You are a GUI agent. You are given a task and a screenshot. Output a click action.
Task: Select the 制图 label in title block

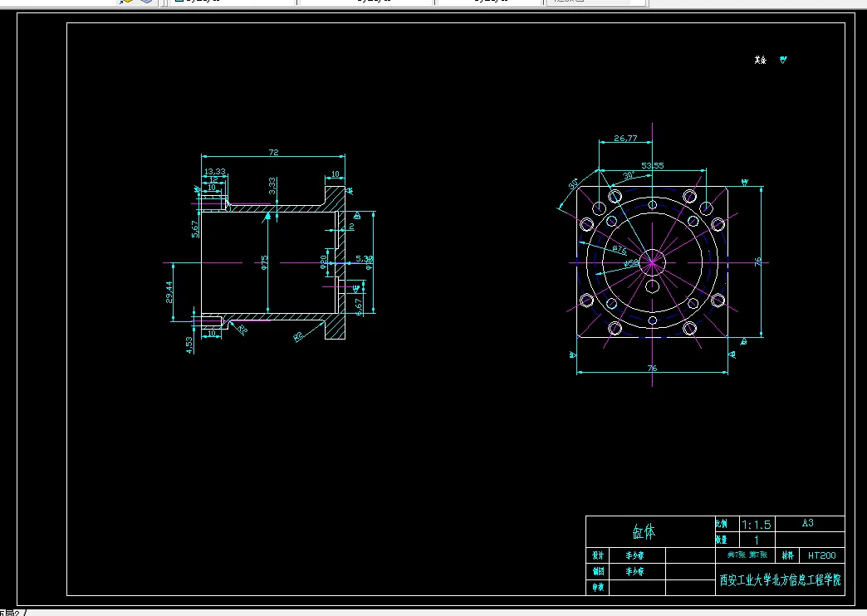coord(598,571)
